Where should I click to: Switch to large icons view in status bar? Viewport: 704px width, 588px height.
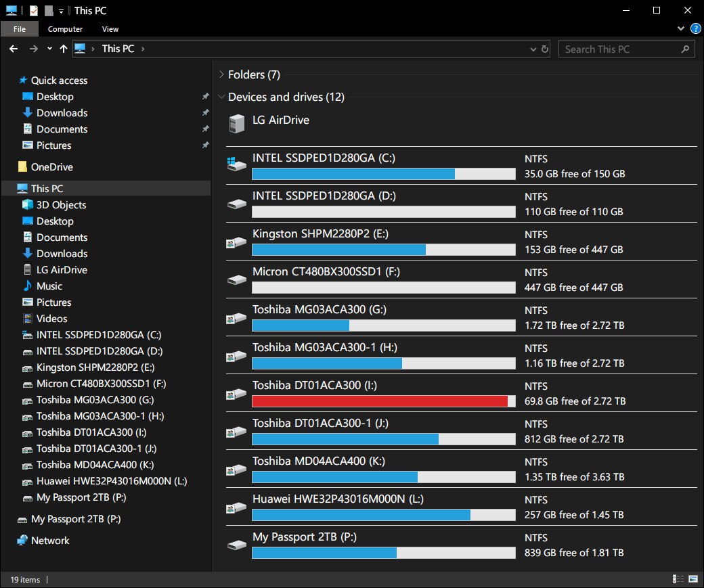tap(693, 579)
